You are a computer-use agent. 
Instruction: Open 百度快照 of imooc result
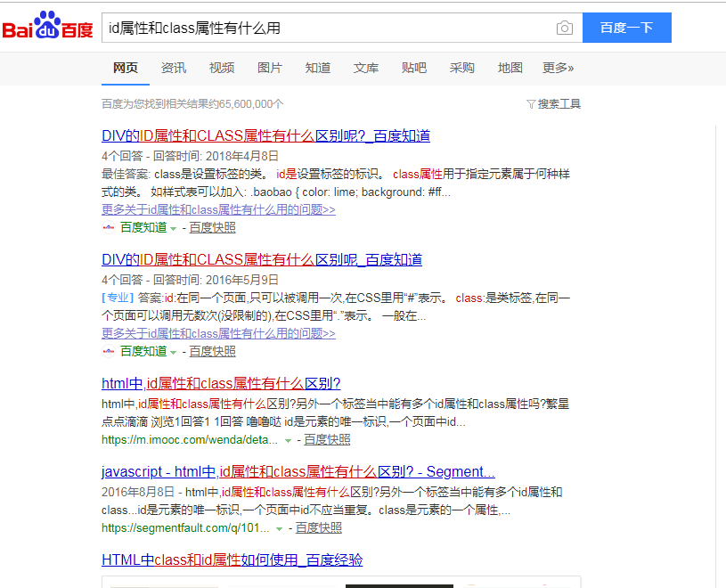(327, 440)
